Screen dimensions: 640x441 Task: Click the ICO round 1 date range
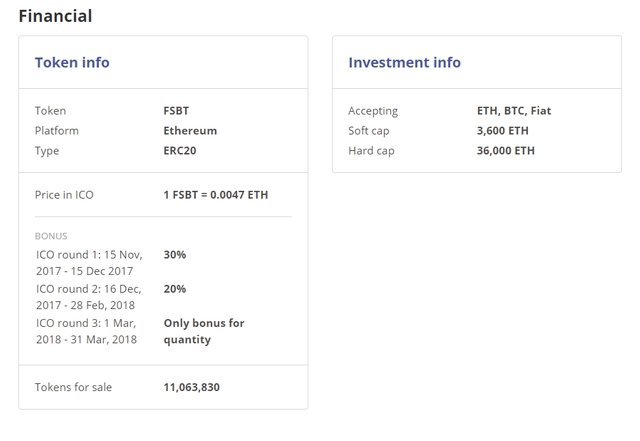[89, 263]
